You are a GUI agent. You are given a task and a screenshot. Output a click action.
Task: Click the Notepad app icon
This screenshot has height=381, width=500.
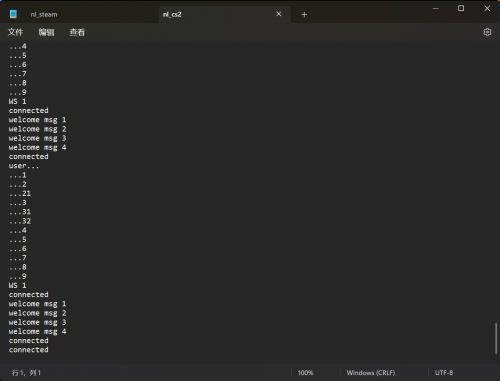13,14
